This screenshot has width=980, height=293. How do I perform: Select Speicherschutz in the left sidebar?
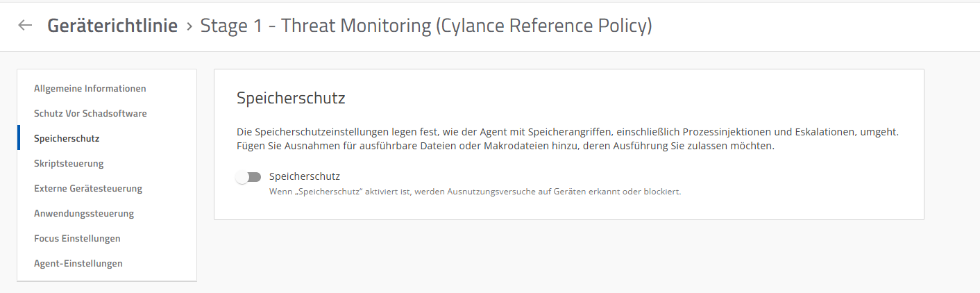(x=67, y=139)
